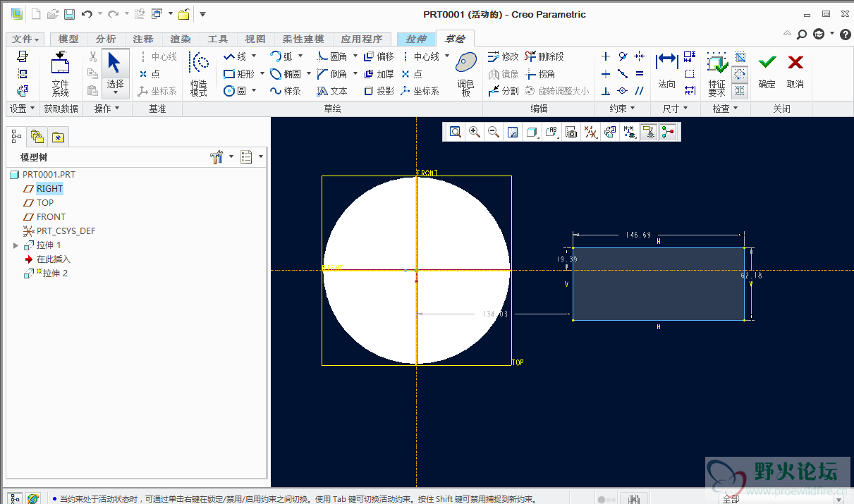Select the 倒角 (Chamfer) tool
The width and height of the screenshot is (854, 504).
(x=331, y=74)
